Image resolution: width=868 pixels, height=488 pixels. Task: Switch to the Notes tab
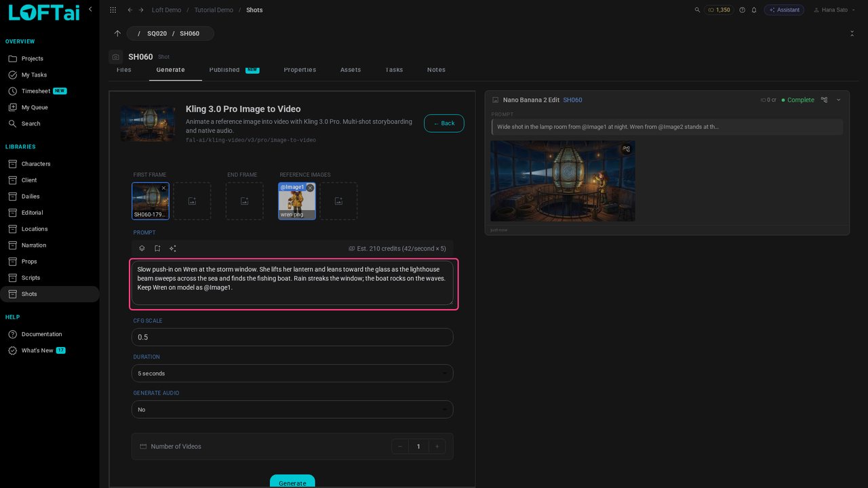click(x=436, y=70)
